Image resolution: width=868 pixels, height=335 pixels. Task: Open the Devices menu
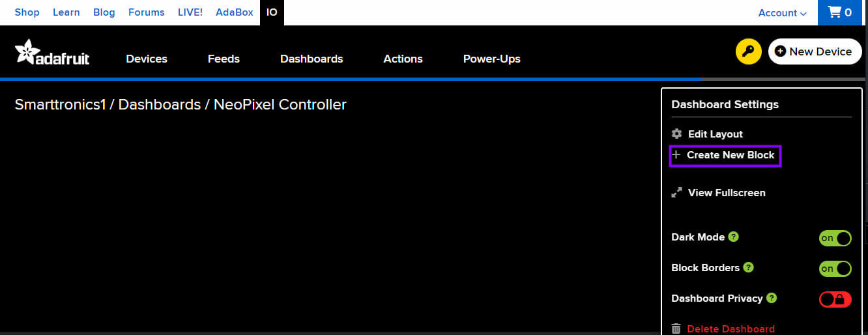[147, 59]
